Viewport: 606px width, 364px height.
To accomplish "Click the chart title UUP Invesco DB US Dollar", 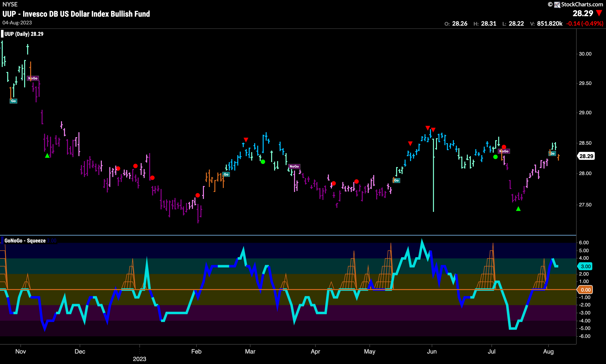I will 76,14.
